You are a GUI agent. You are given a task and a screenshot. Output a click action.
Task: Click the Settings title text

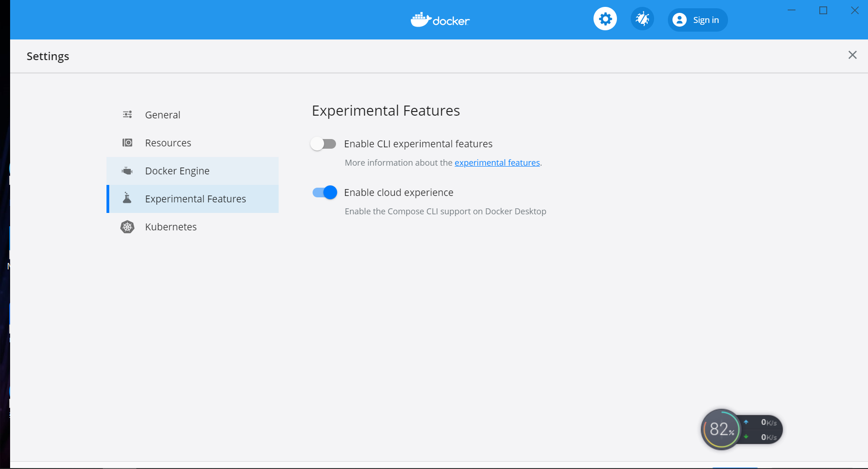point(48,56)
